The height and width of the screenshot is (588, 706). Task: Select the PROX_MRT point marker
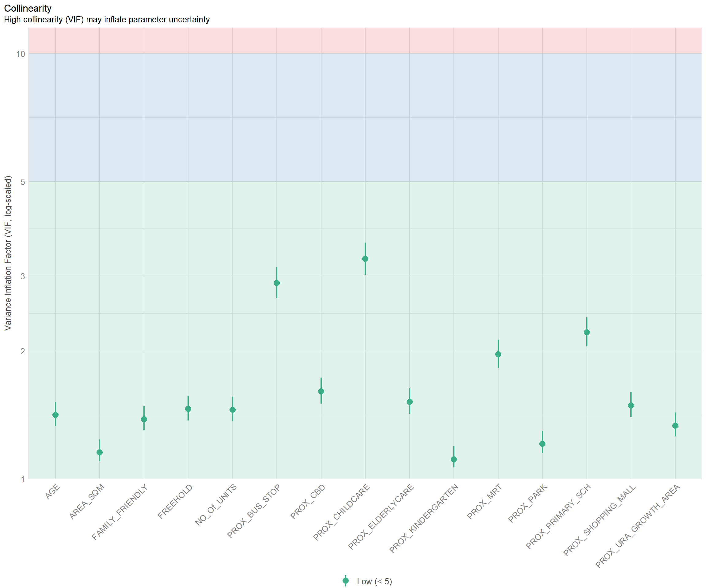click(498, 354)
